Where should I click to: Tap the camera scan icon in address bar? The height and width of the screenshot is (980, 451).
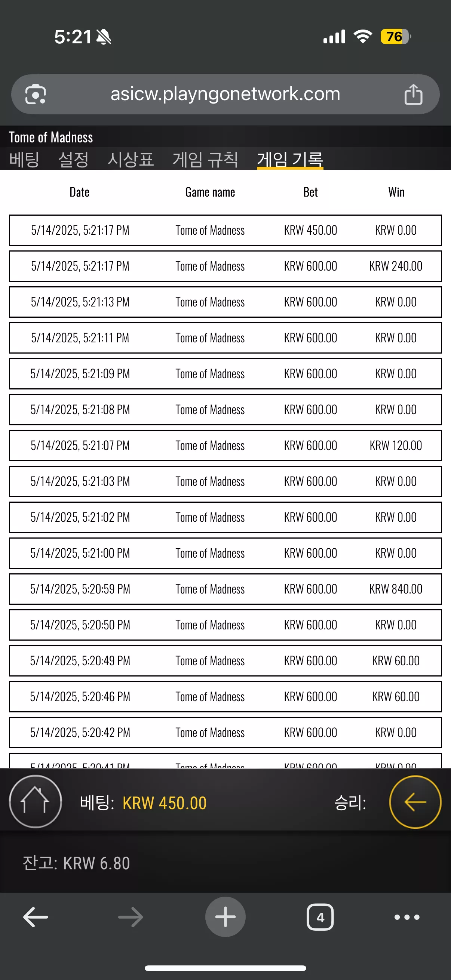[x=36, y=94]
